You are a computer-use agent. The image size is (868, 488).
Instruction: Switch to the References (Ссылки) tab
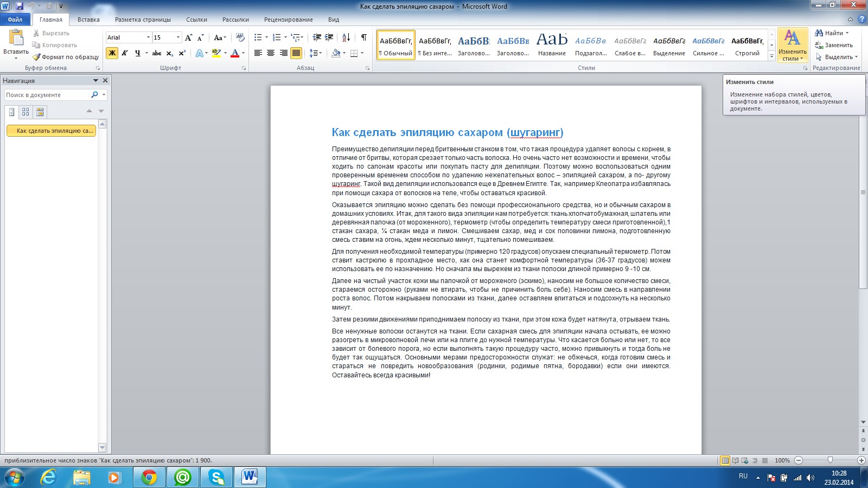[x=196, y=20]
